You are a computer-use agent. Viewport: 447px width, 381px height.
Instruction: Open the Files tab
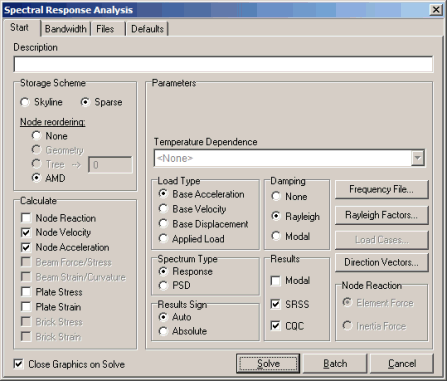point(107,29)
